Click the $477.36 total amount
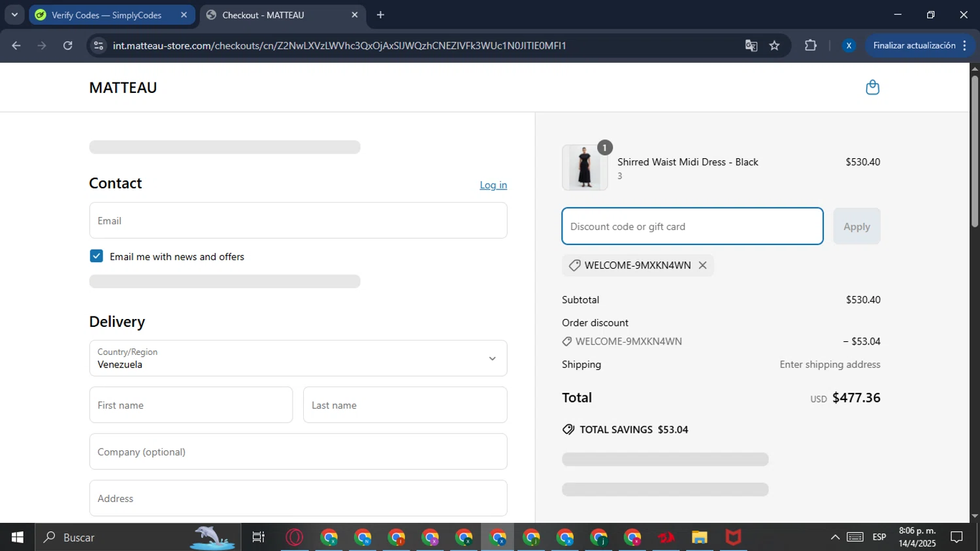980x551 pixels. (857, 397)
